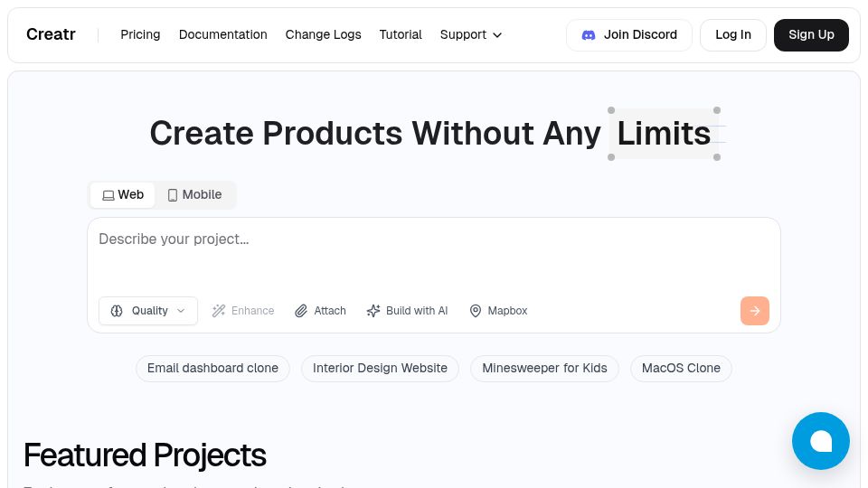
Task: Click the magic wand Enhance icon
Action: tap(219, 311)
